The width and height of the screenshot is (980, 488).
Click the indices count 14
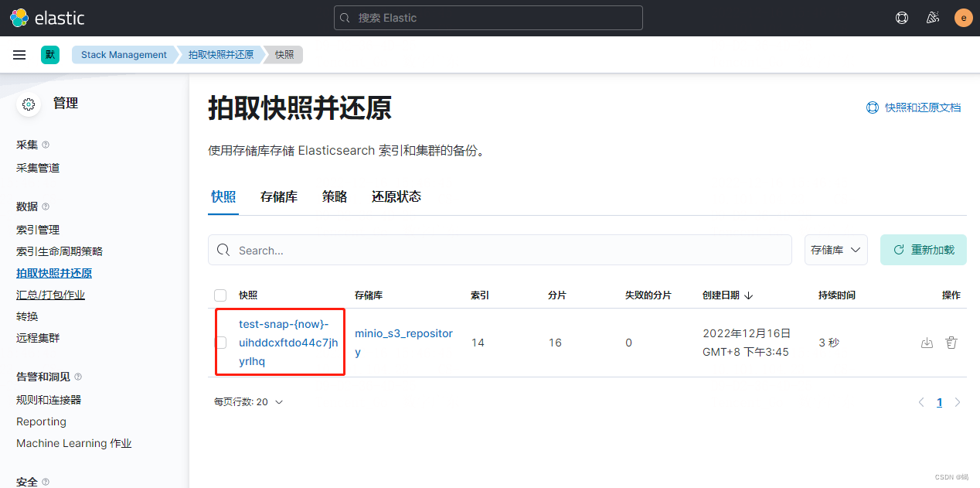478,343
